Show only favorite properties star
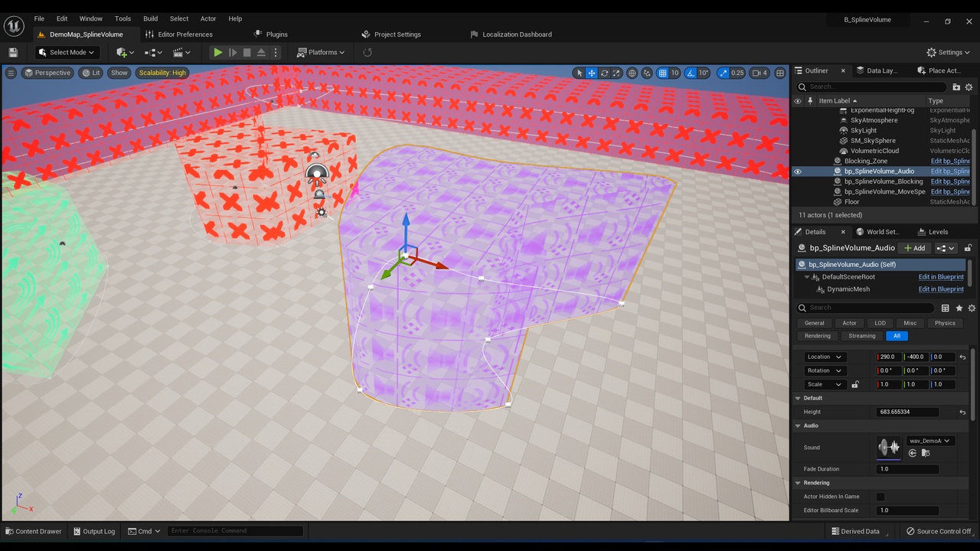Image resolution: width=980 pixels, height=551 pixels. pos(959,308)
